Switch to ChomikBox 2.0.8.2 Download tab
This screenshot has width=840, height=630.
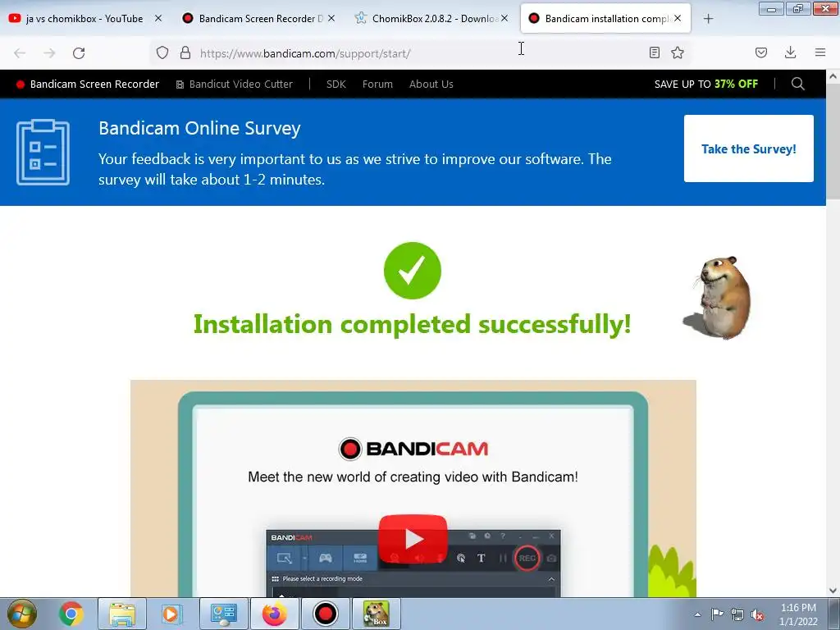pos(431,19)
